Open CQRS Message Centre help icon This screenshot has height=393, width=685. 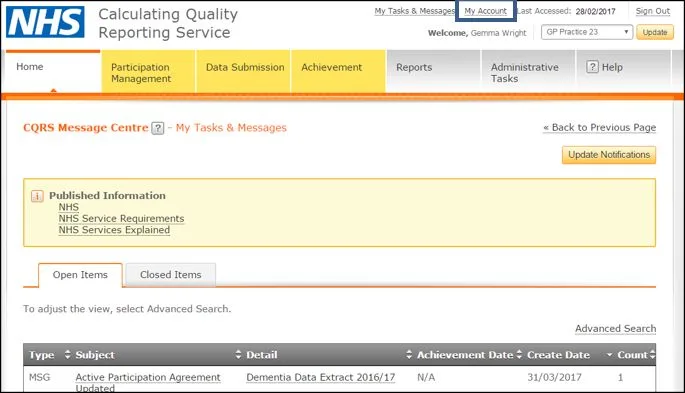pyautogui.click(x=158, y=128)
